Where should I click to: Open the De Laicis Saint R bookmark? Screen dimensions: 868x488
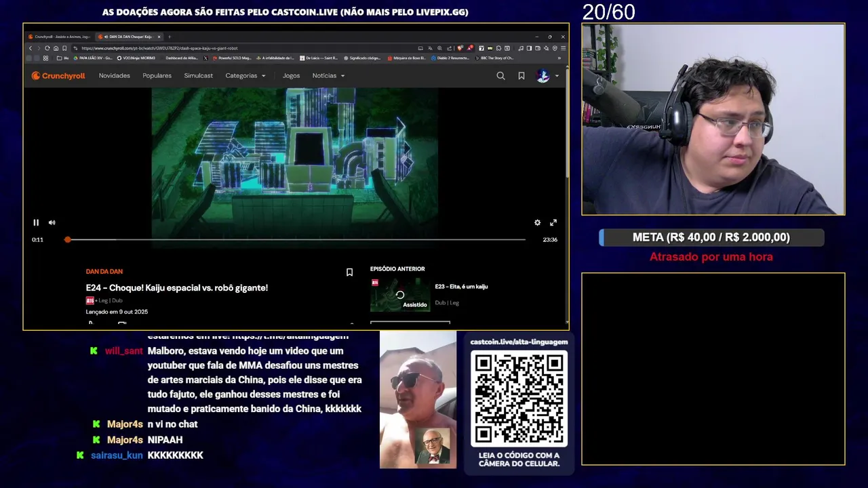[319, 58]
